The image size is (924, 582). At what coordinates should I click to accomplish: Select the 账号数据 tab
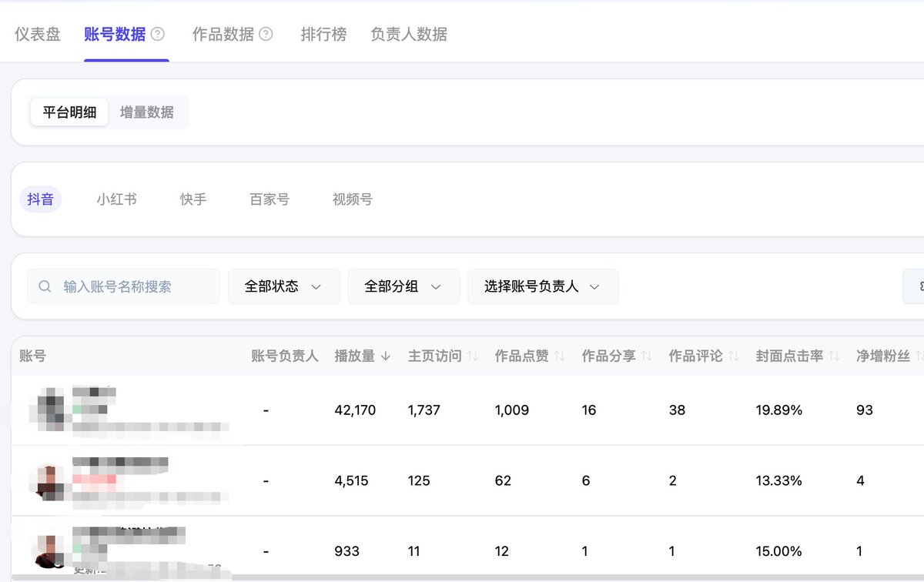[x=115, y=35]
